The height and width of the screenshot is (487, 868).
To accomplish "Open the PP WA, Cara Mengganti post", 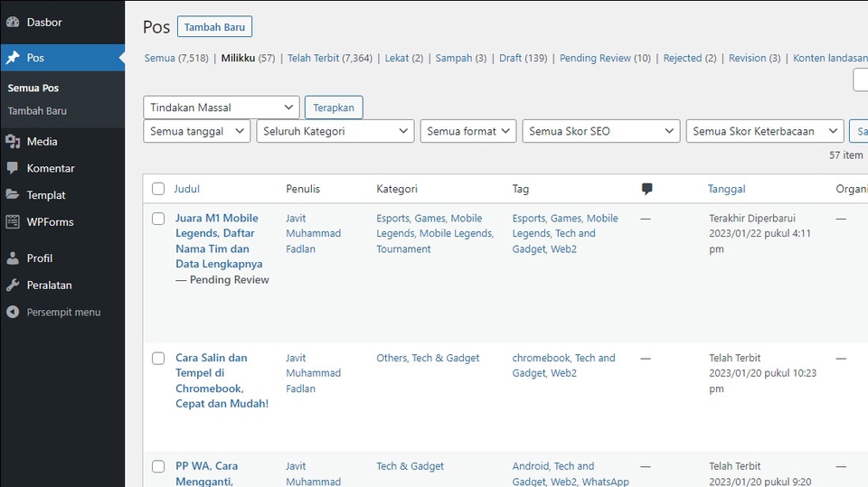I will point(206,473).
